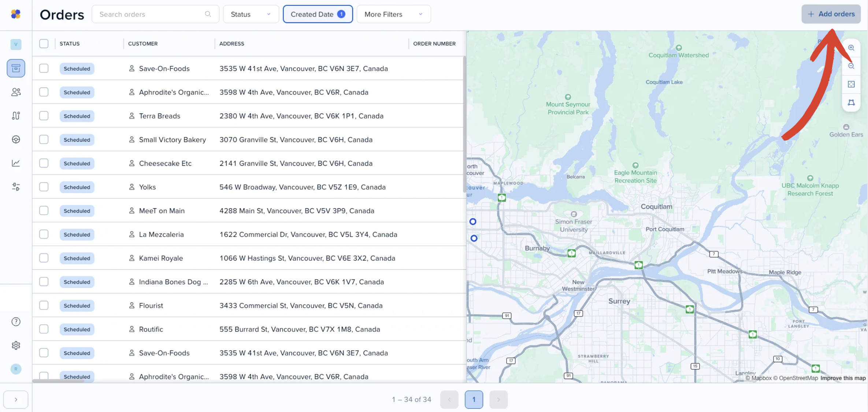
Task: Click the Add orders button
Action: pos(831,14)
